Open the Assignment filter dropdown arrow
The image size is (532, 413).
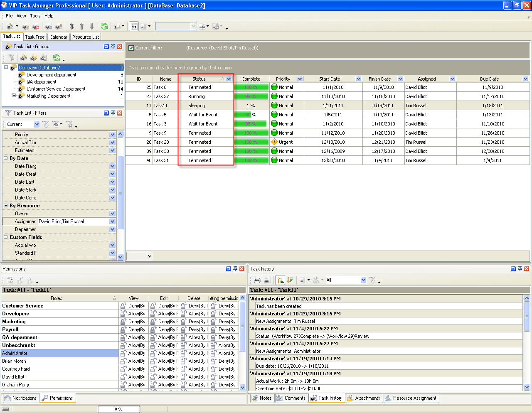tap(112, 221)
